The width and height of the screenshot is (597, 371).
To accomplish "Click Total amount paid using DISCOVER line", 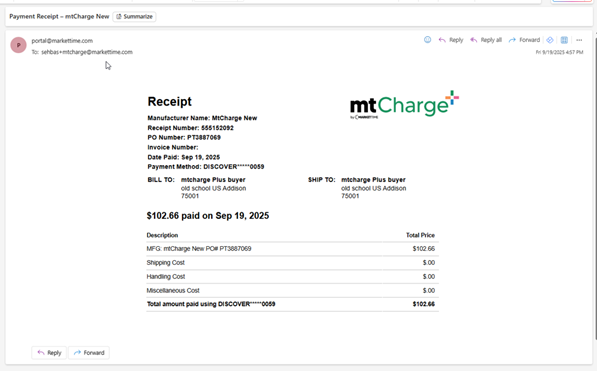I will point(211,304).
